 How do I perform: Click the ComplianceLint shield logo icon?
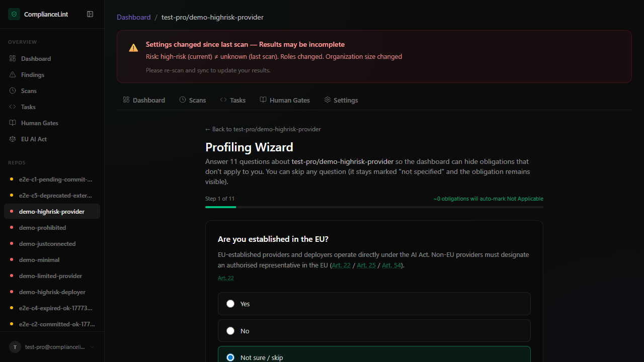[x=14, y=15]
